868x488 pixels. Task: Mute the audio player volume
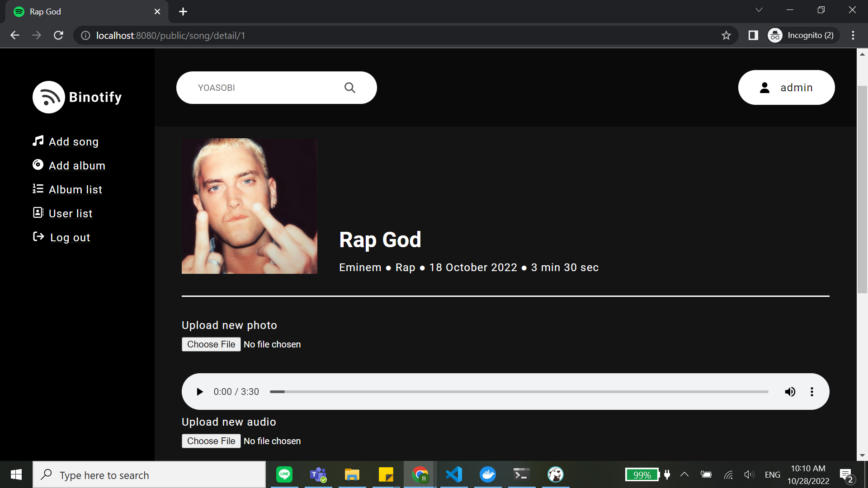coord(790,392)
